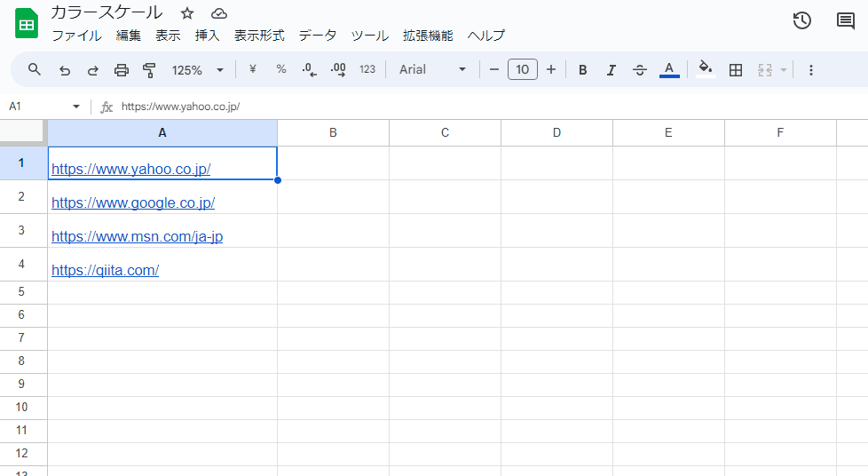Expand the A1 name box dropdown
Viewport: 868px width, 476px height.
pos(75,107)
